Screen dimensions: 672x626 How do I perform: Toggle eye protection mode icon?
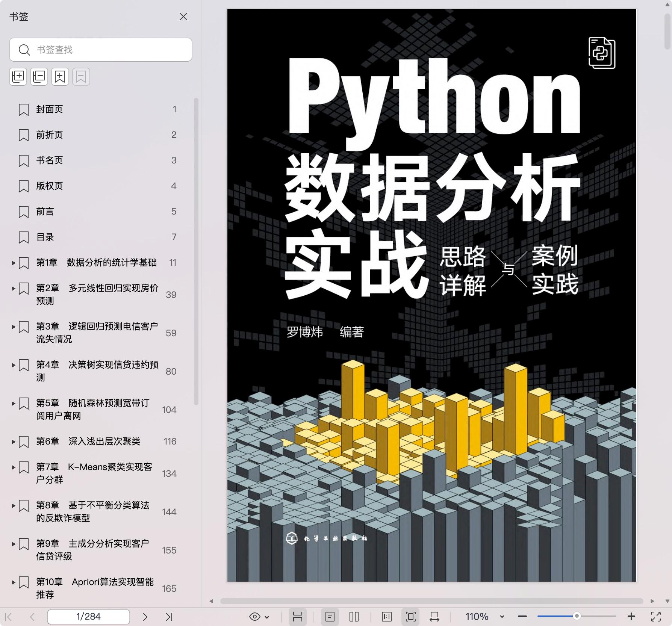tap(254, 617)
